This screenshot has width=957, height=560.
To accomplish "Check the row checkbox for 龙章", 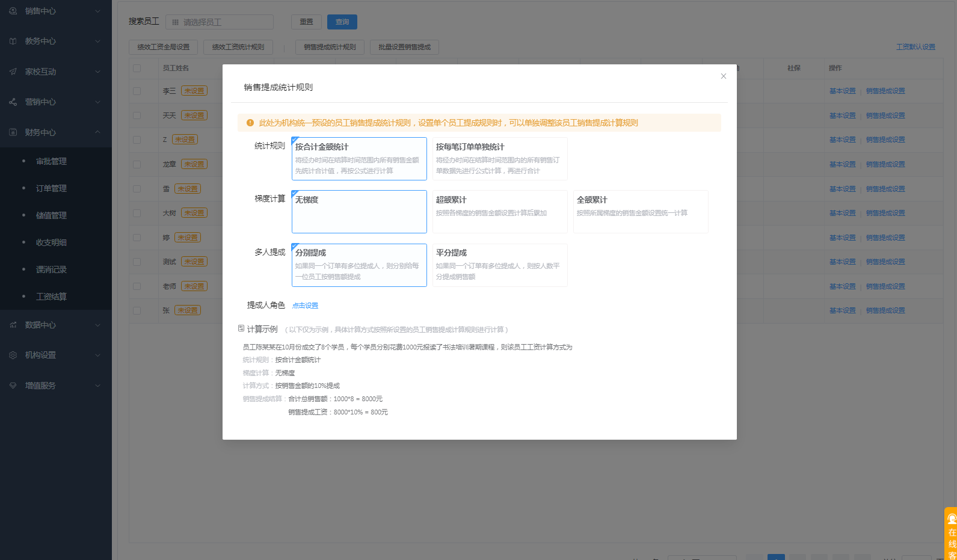I will pos(137,164).
